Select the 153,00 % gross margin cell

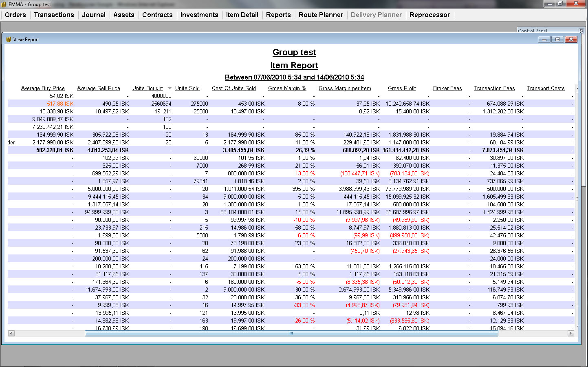pyautogui.click(x=304, y=266)
